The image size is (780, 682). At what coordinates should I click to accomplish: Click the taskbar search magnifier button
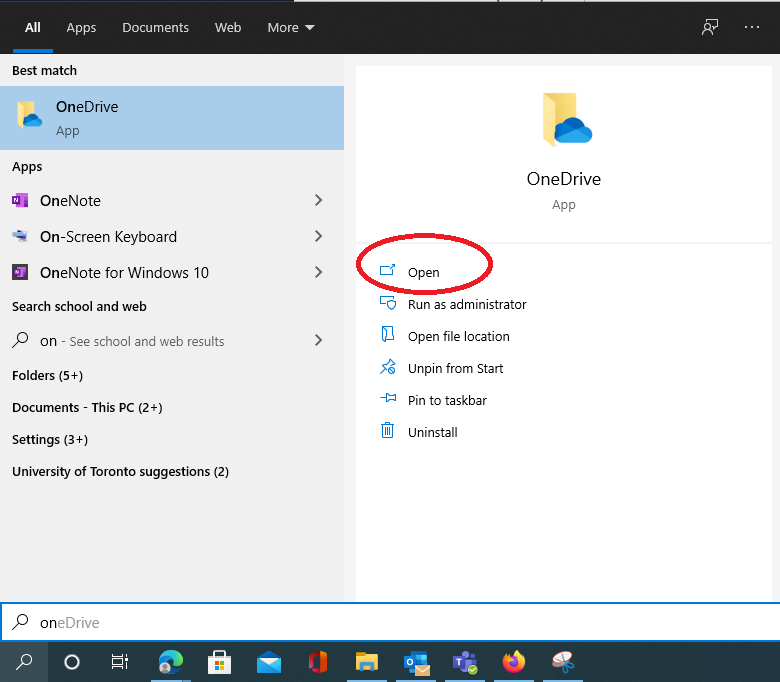click(x=24, y=662)
